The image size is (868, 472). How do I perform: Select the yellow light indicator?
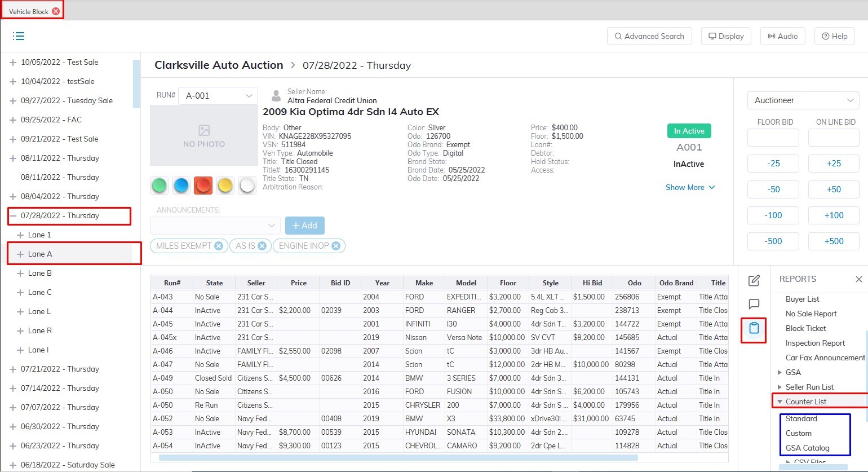[x=225, y=186]
